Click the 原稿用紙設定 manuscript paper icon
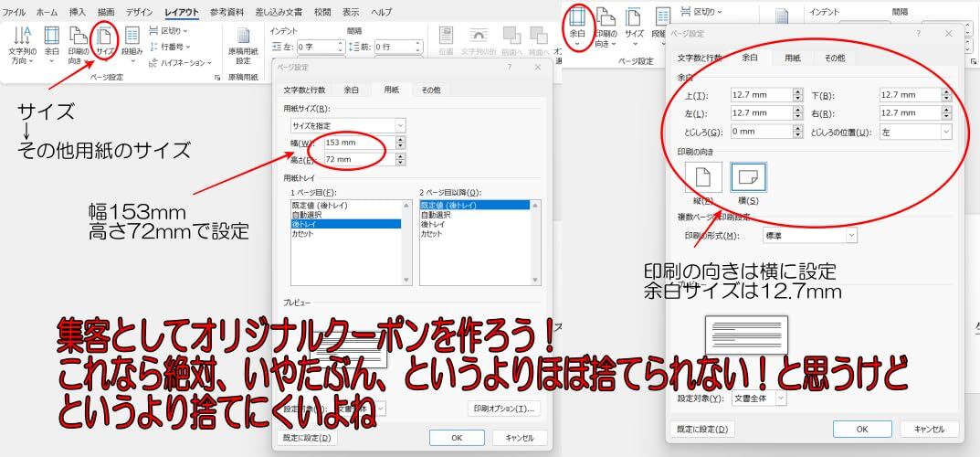980x457 pixels. 243,48
